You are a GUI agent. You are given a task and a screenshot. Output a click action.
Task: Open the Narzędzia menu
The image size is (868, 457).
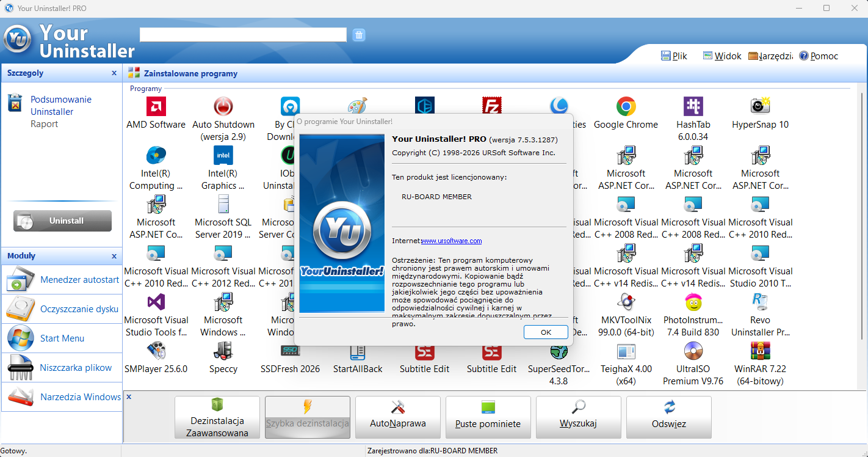click(770, 56)
